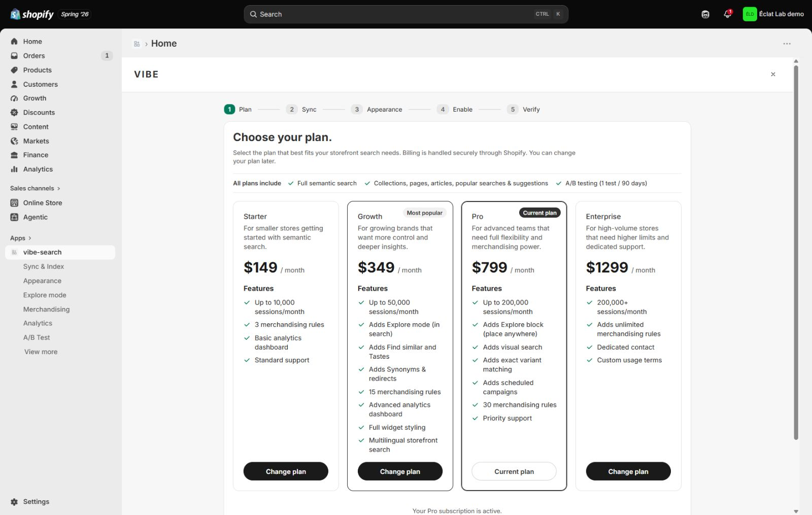
Task: Click the Settings gear icon
Action: click(x=14, y=502)
